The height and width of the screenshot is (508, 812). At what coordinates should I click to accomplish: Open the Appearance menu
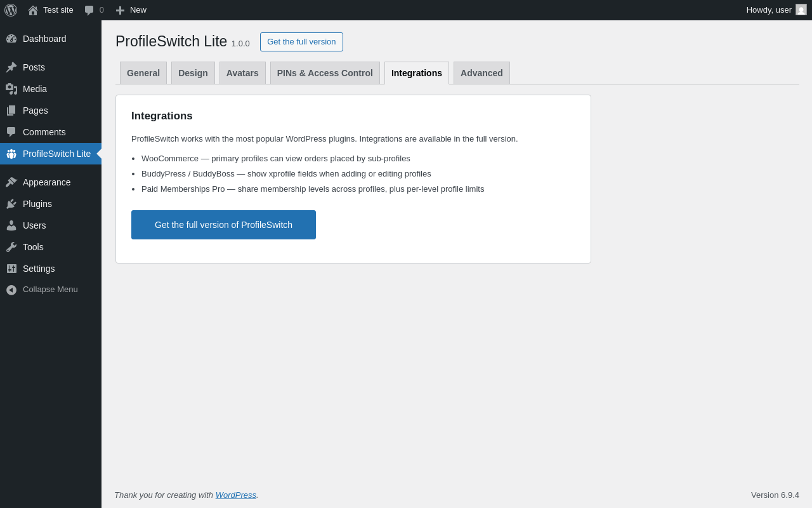51,182
